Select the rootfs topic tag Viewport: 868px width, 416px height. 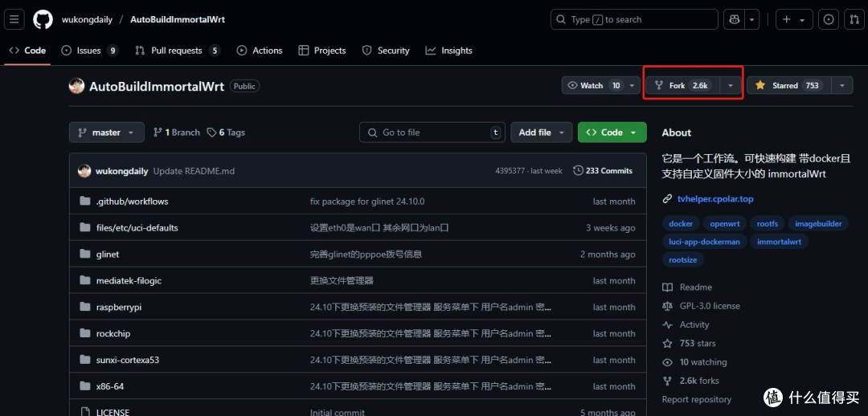tap(768, 223)
